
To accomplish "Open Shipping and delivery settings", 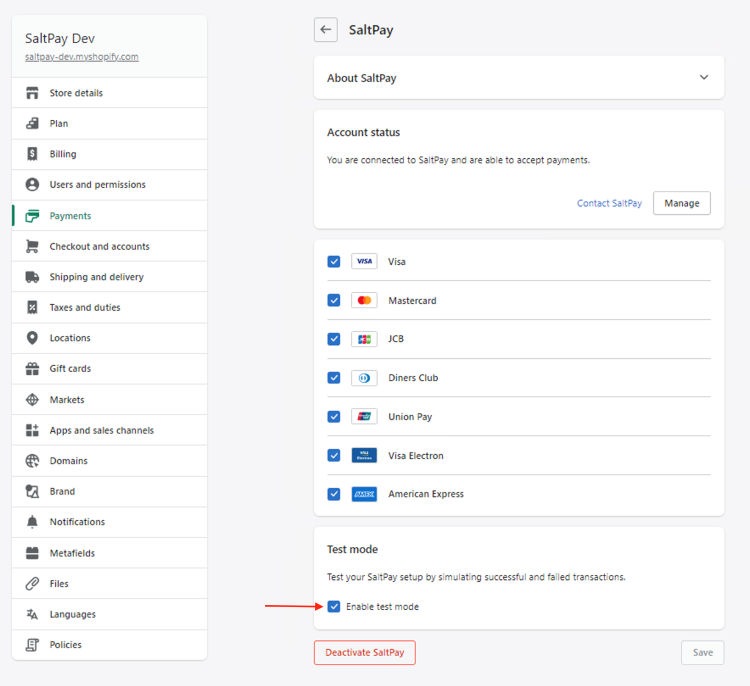I will (110, 277).
